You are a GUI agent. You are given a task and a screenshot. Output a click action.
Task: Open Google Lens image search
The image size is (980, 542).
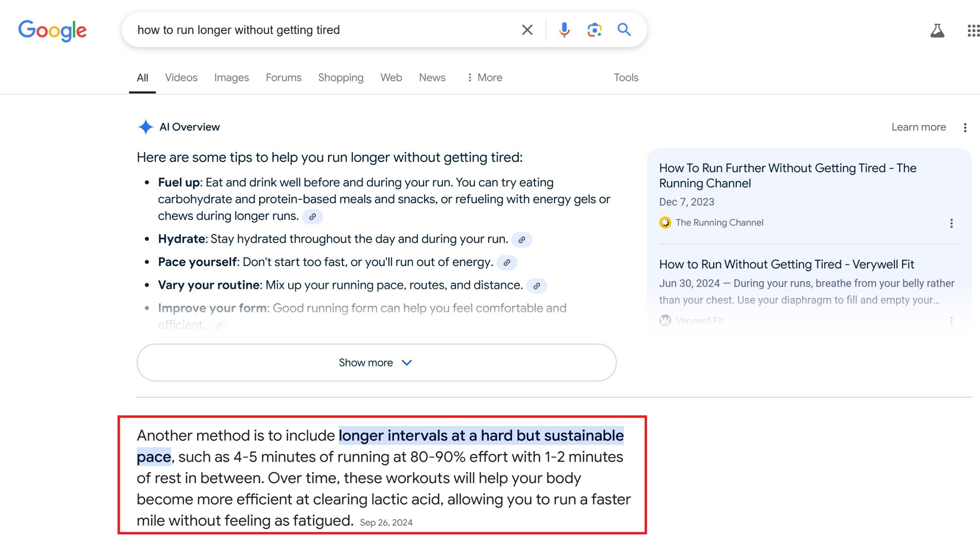(594, 30)
